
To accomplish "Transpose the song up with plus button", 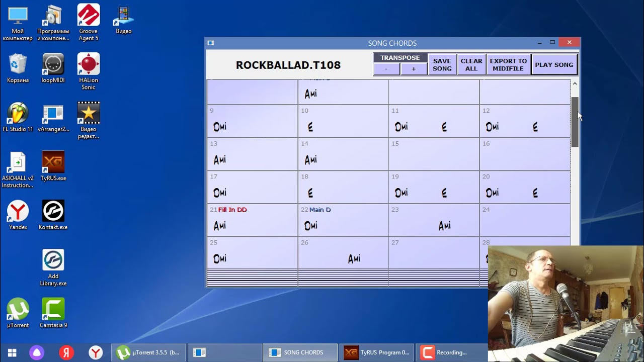I will coord(414,69).
